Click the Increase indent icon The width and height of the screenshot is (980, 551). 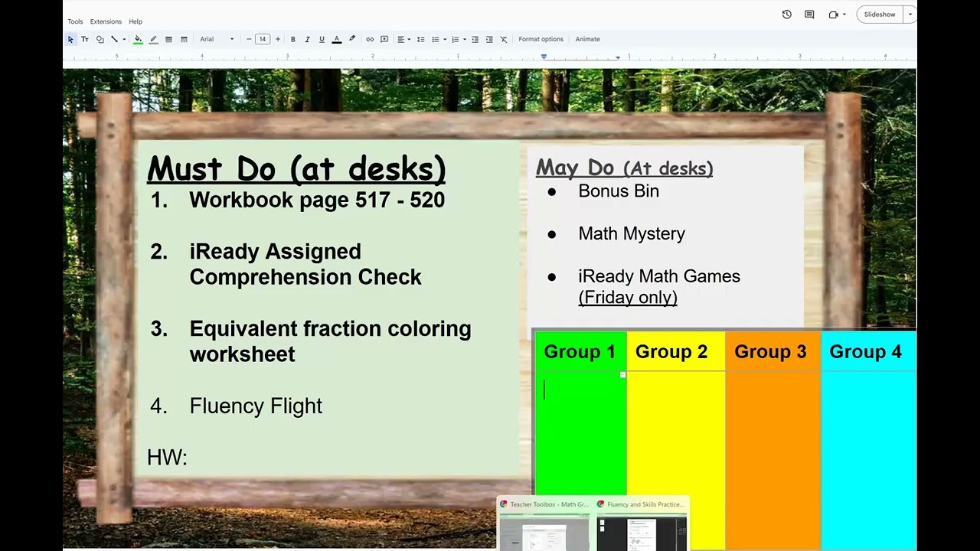click(x=489, y=39)
